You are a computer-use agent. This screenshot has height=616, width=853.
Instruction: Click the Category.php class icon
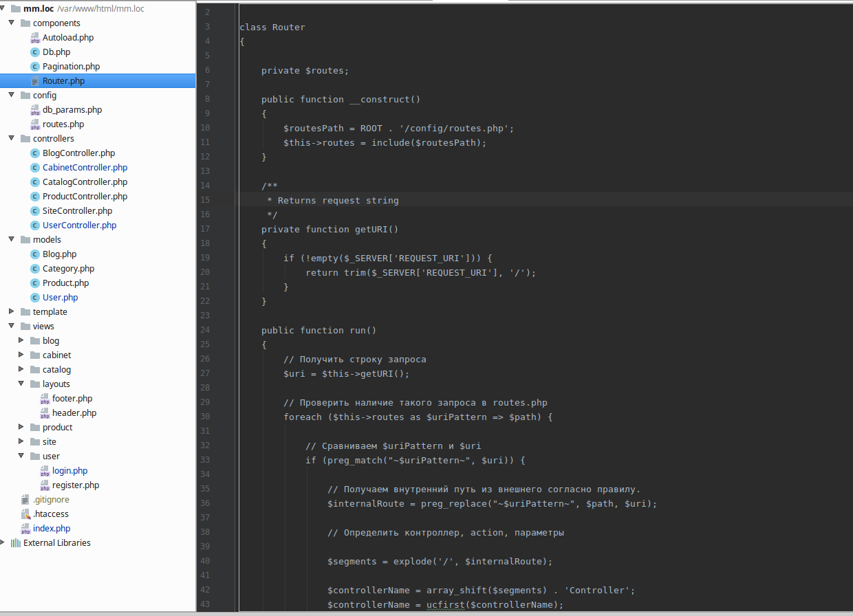pos(35,269)
